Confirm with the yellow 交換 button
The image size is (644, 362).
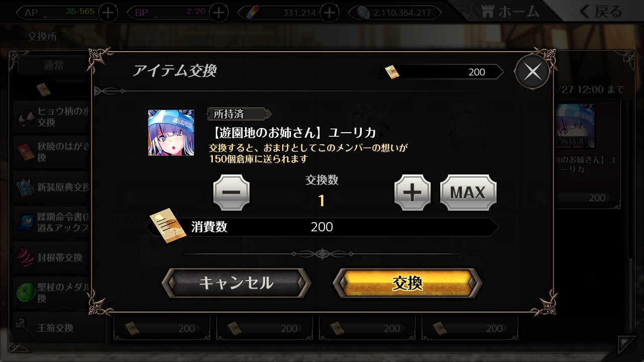408,283
